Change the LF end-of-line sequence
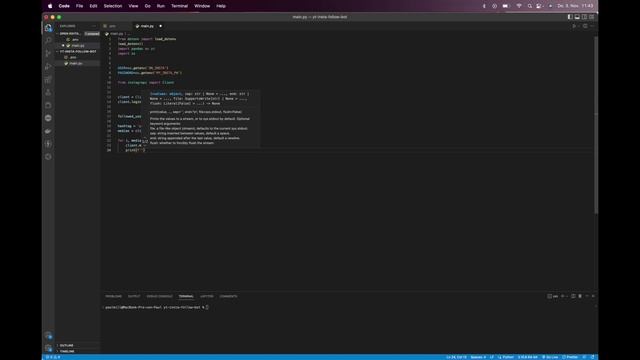Viewport: 640px width, 360px height. tap(491, 357)
